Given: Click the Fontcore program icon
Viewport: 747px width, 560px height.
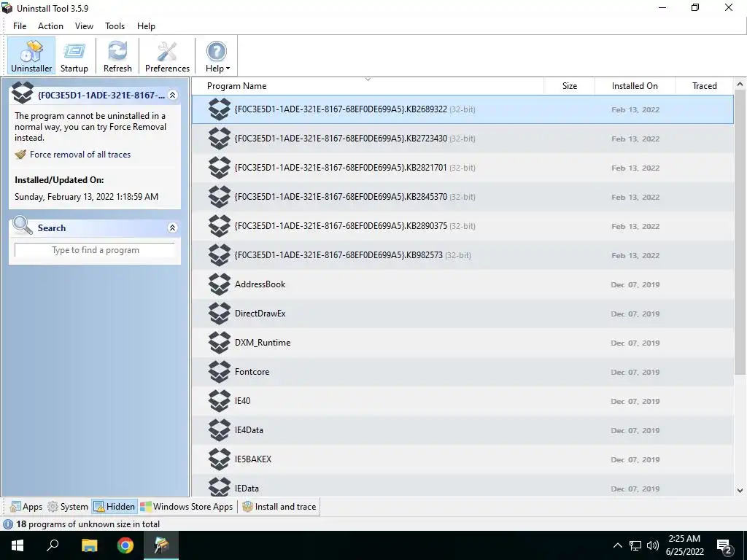Looking at the screenshot, I should [x=220, y=372].
